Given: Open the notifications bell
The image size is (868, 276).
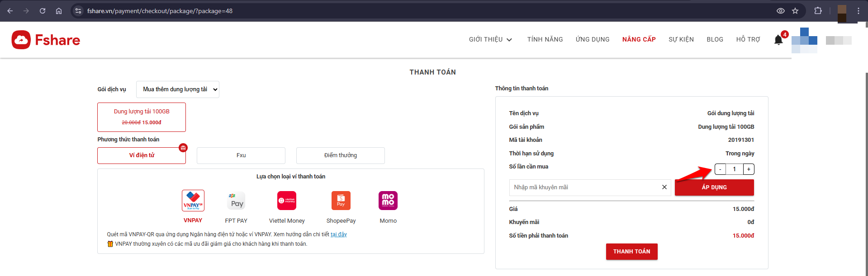Looking at the screenshot, I should 778,40.
